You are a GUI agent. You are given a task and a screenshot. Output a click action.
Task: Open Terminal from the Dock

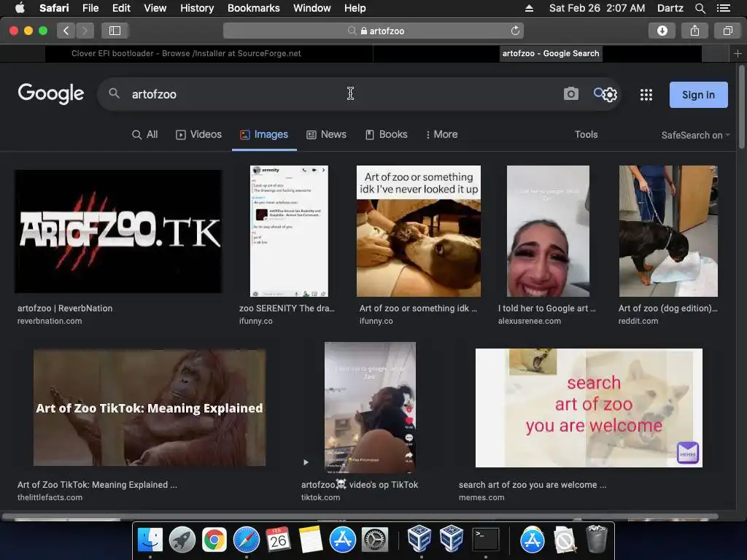click(x=485, y=540)
